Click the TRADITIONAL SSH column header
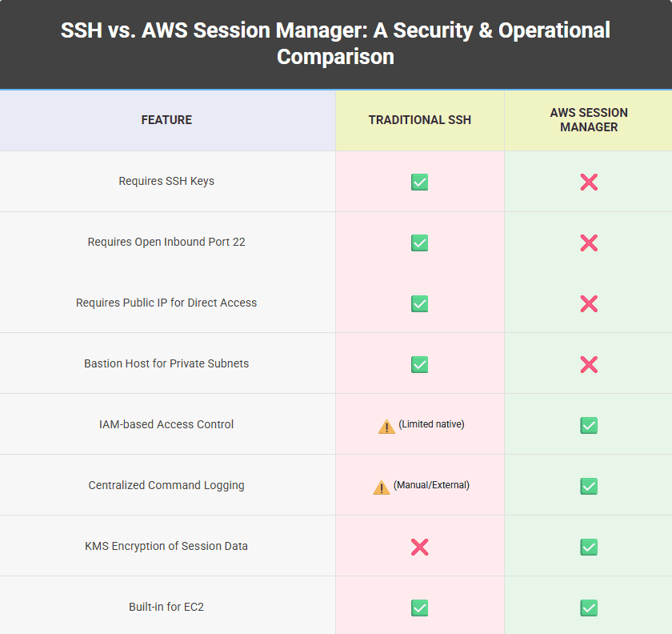The height and width of the screenshot is (634, 672). pos(419,120)
